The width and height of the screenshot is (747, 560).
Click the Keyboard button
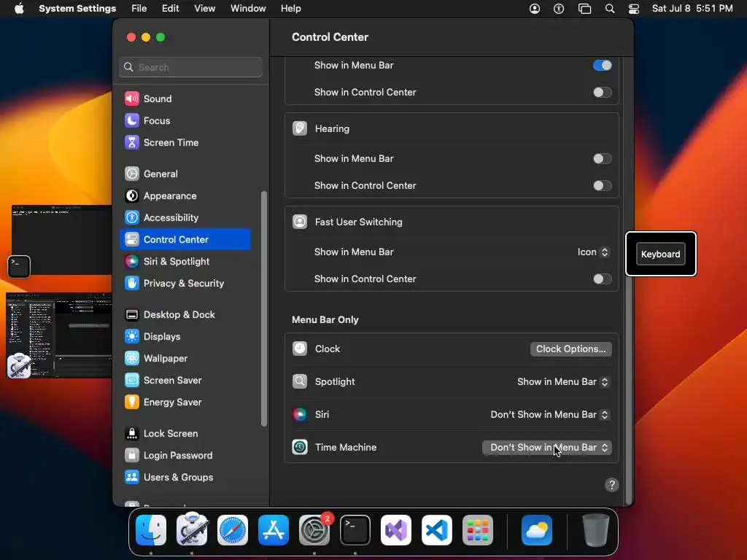660,254
